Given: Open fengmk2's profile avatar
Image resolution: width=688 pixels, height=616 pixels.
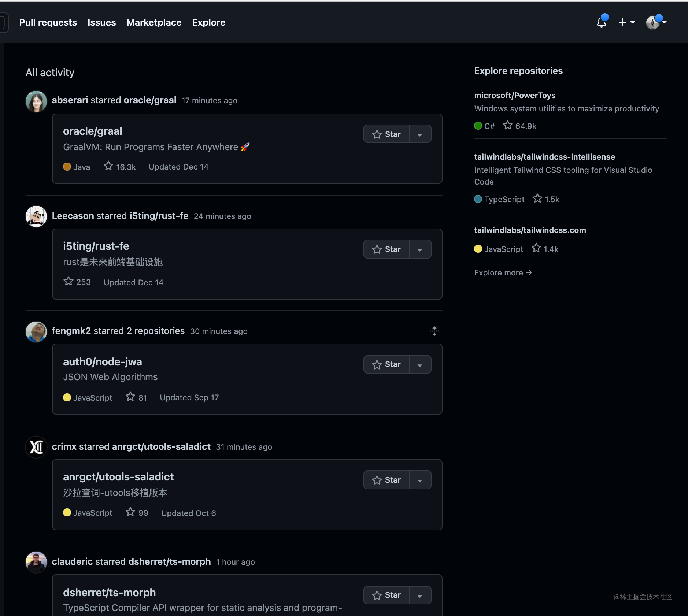Looking at the screenshot, I should point(36,332).
